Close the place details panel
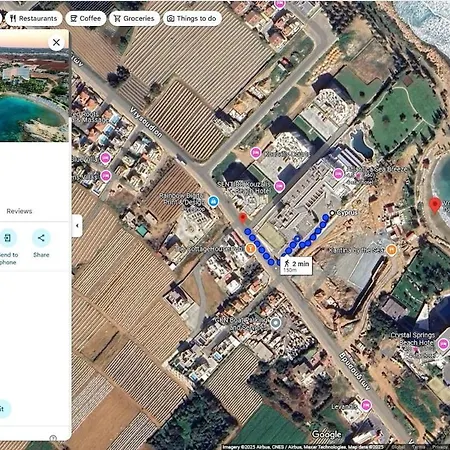This screenshot has width=450, height=450. coord(56,43)
